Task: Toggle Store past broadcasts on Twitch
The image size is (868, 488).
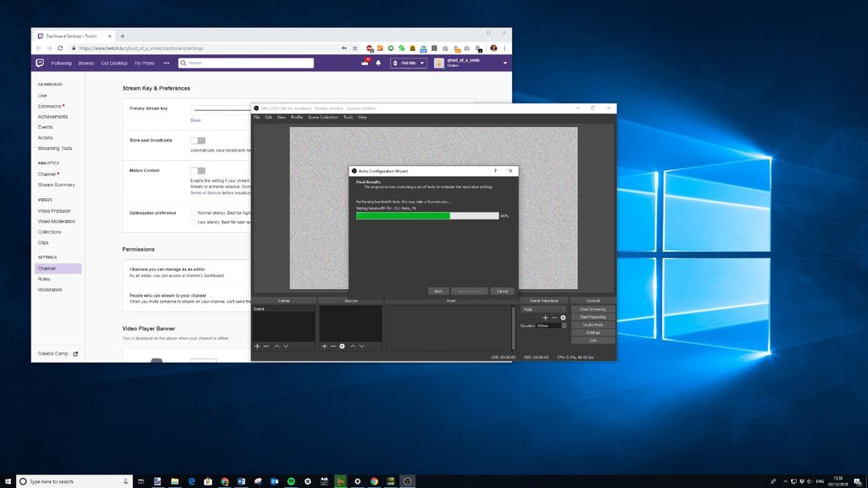Action: [x=198, y=141]
